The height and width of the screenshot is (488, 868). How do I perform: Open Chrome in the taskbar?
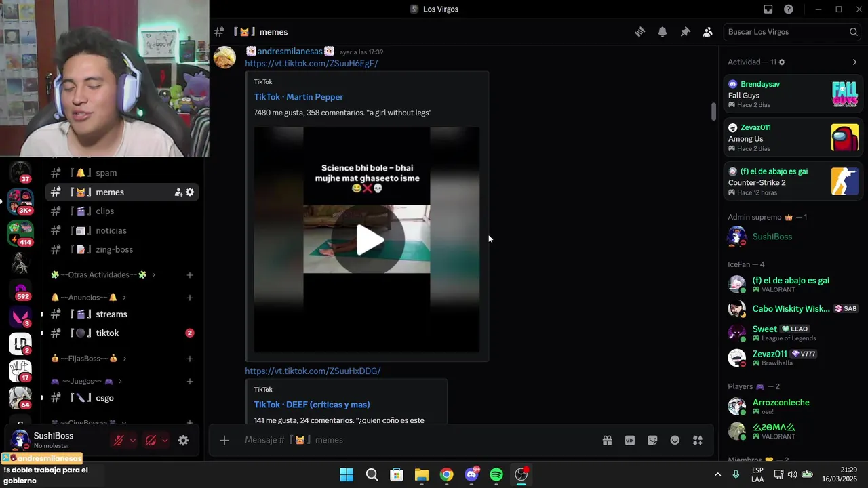[x=446, y=474]
